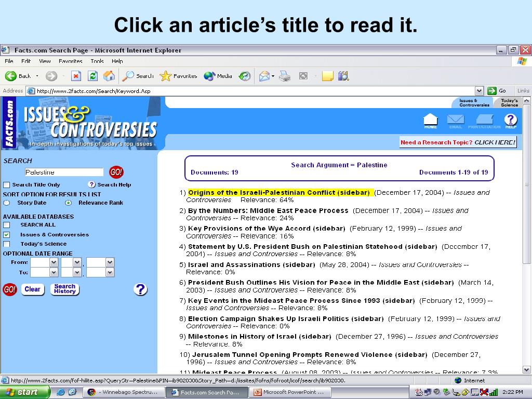Select the Relevance Rank radio button
The width and height of the screenshot is (532, 399).
tap(69, 203)
